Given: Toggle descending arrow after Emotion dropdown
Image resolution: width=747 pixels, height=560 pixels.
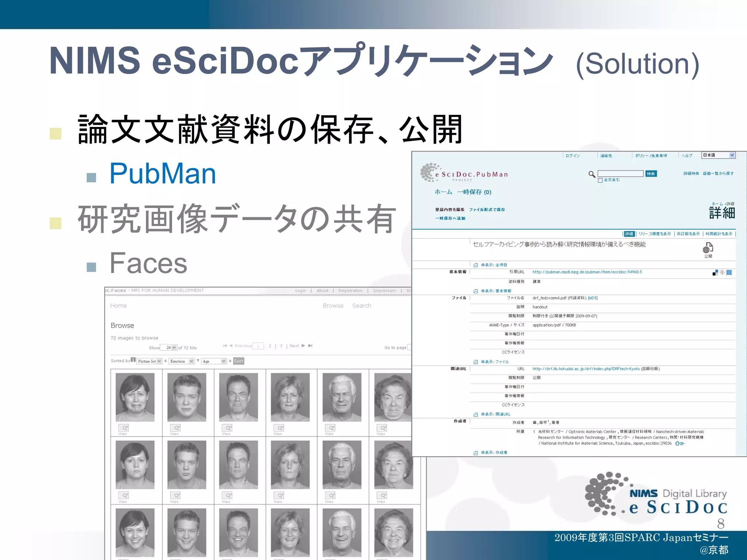Looking at the screenshot, I should pos(198,361).
